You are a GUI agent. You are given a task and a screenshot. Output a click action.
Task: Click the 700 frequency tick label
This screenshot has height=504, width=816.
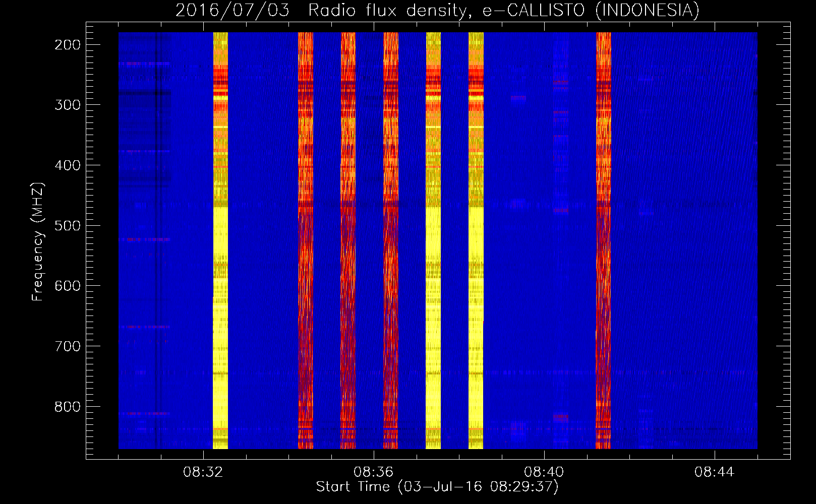coord(68,346)
